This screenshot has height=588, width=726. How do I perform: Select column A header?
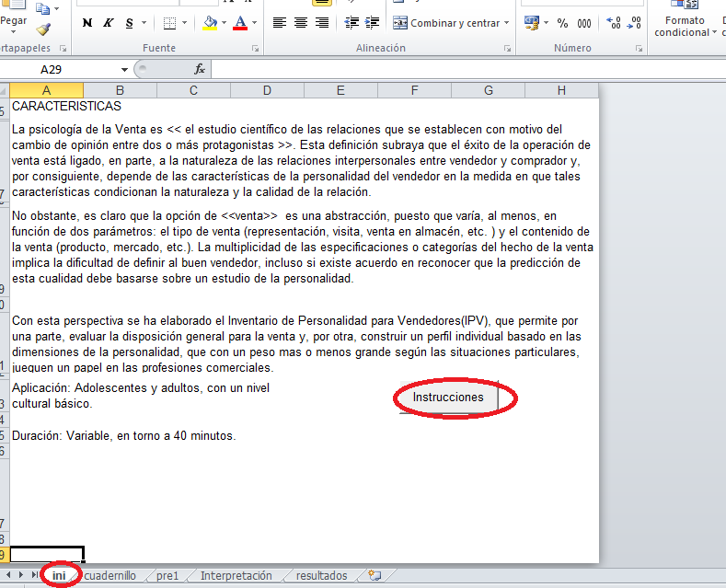pyautogui.click(x=46, y=90)
